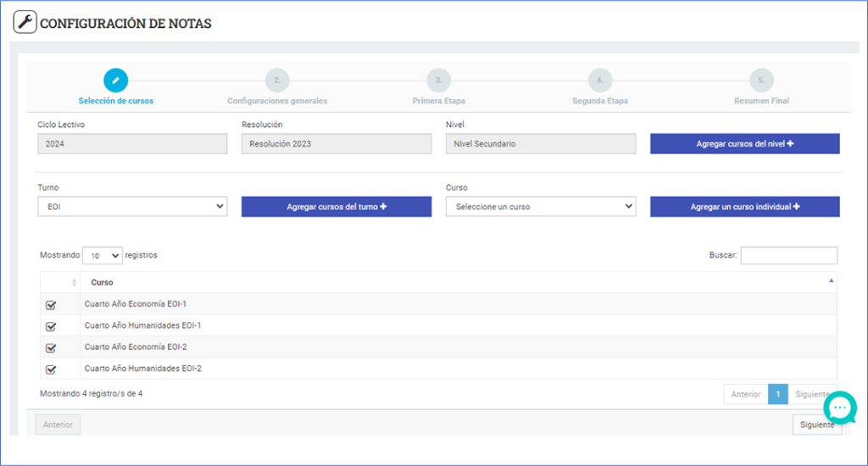Viewport: 868px width, 466px height.
Task: Click Agregar cursos del nivel button
Action: [x=744, y=144]
